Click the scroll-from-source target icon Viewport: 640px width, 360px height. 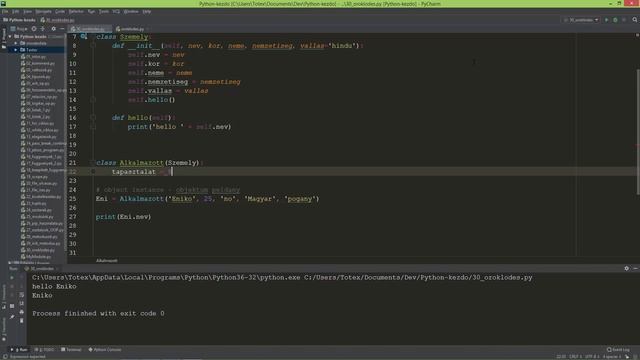pyautogui.click(x=34, y=29)
